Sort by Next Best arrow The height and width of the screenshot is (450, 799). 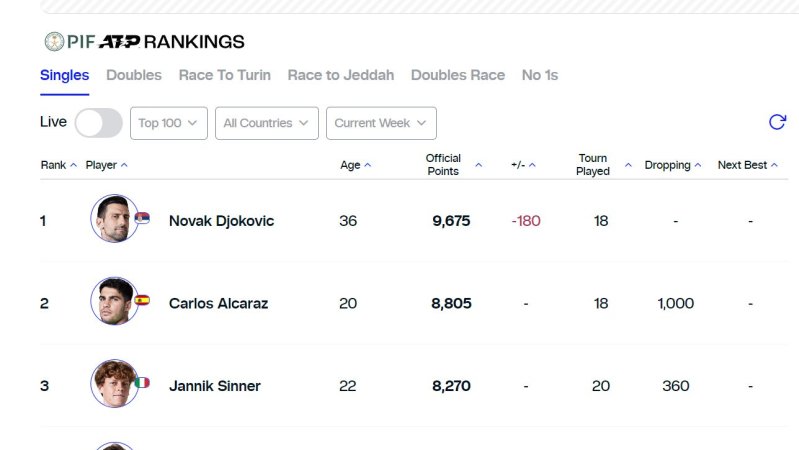(x=774, y=165)
